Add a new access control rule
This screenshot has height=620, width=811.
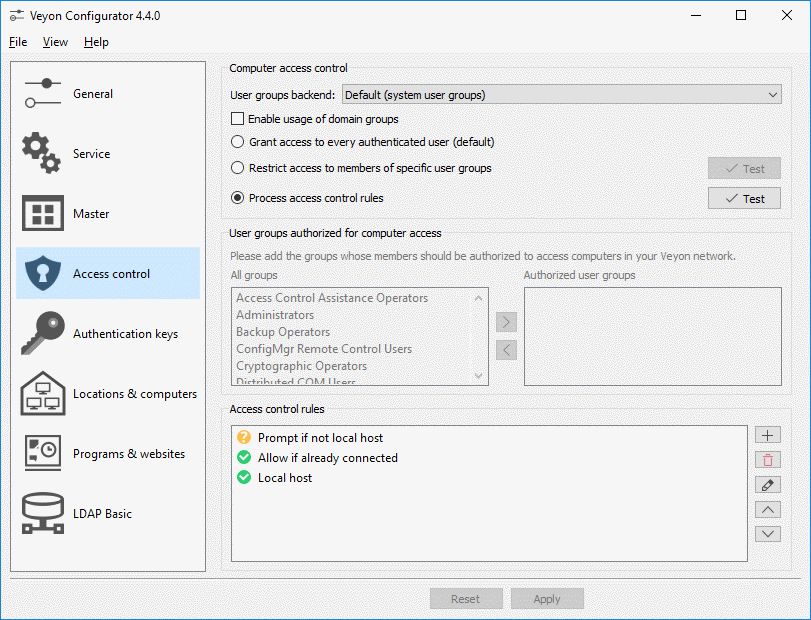coord(768,435)
